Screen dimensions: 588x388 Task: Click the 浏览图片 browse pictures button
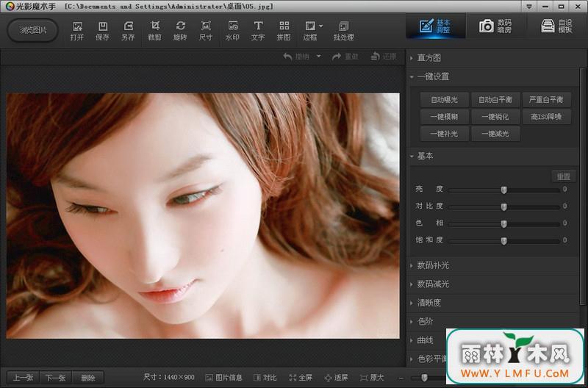[33, 30]
